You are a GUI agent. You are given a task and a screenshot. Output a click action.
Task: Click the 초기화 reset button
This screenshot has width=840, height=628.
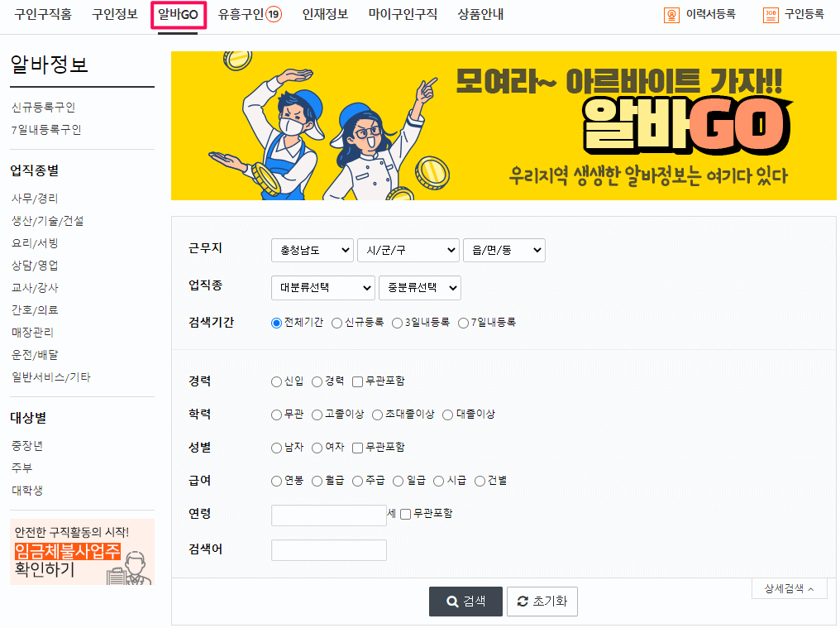[x=542, y=602]
